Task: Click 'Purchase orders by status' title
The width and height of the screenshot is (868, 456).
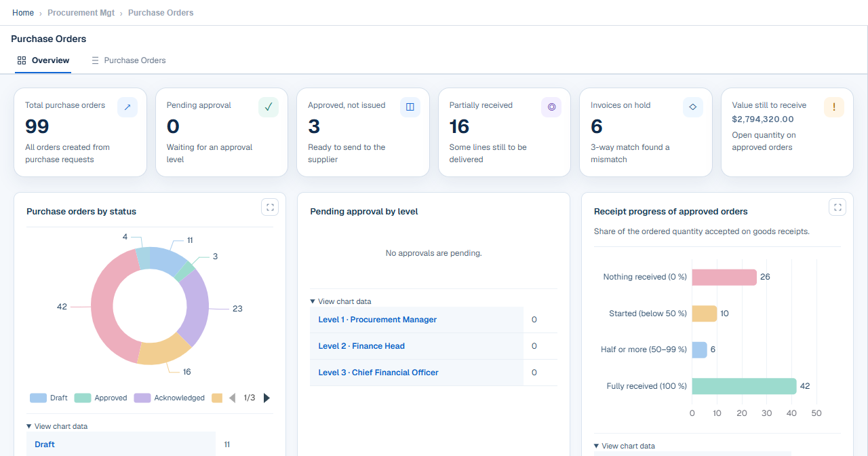Action: (81, 212)
